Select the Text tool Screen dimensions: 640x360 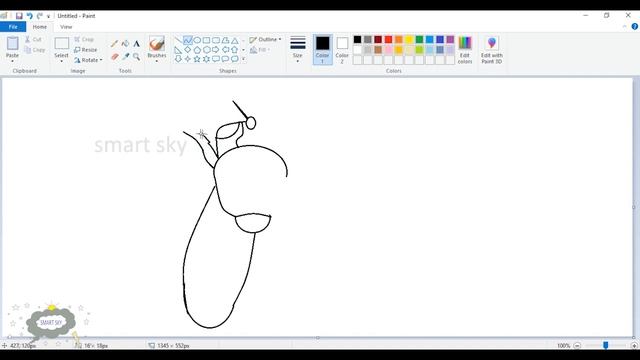(136, 44)
